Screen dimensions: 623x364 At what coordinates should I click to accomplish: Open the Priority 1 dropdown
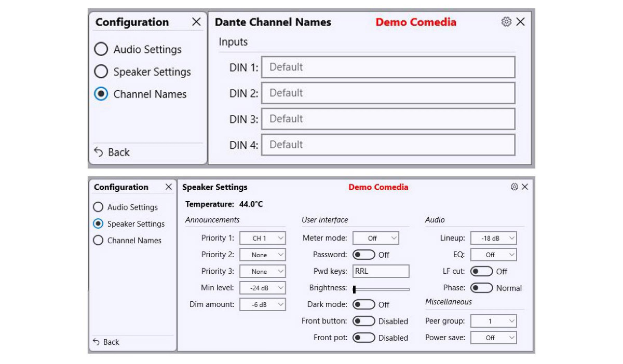point(262,238)
